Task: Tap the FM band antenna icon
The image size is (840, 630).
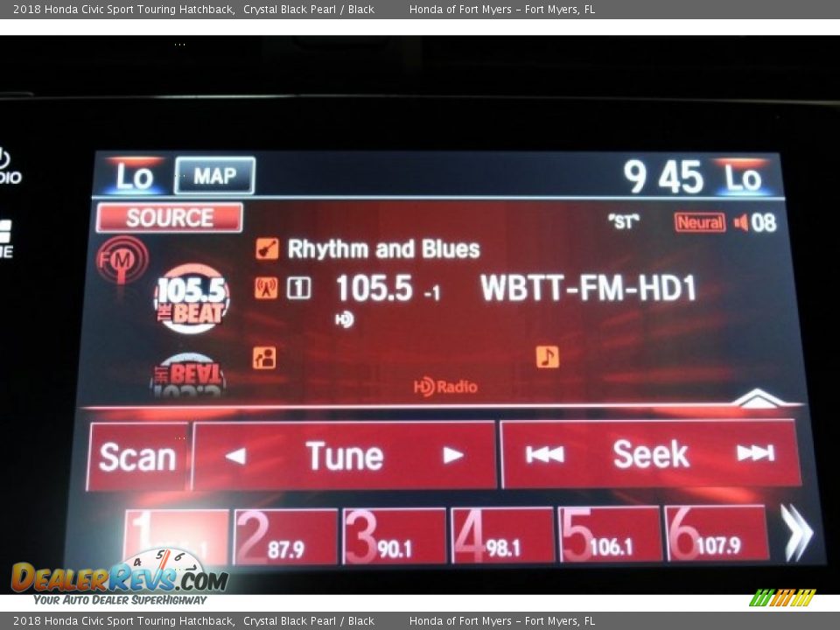Action: click(x=122, y=259)
